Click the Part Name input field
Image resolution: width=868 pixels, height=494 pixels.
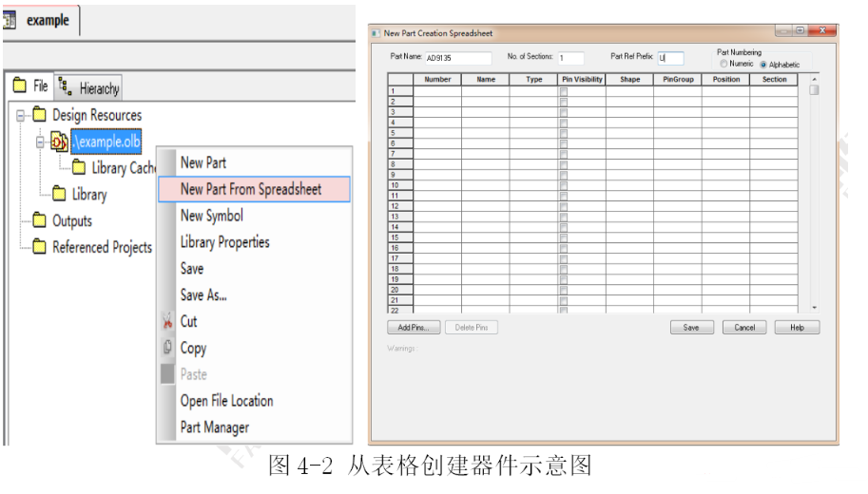click(458, 58)
